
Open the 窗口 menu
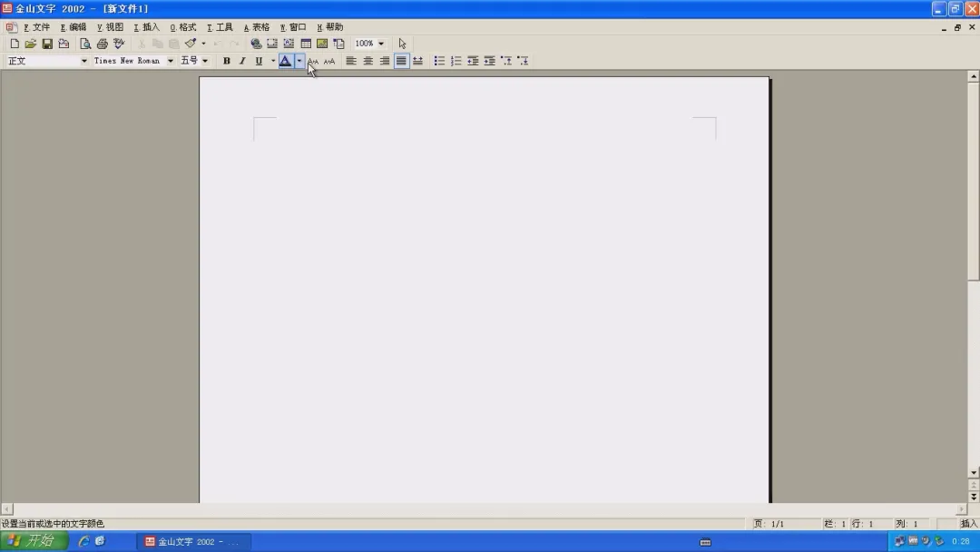[293, 27]
